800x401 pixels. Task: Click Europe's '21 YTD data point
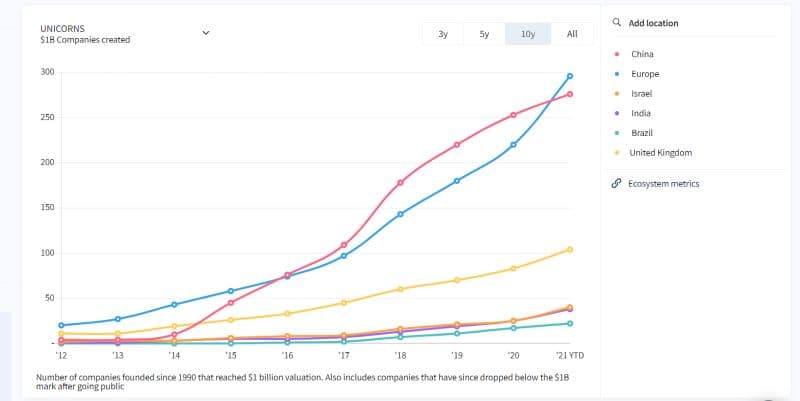tap(570, 76)
